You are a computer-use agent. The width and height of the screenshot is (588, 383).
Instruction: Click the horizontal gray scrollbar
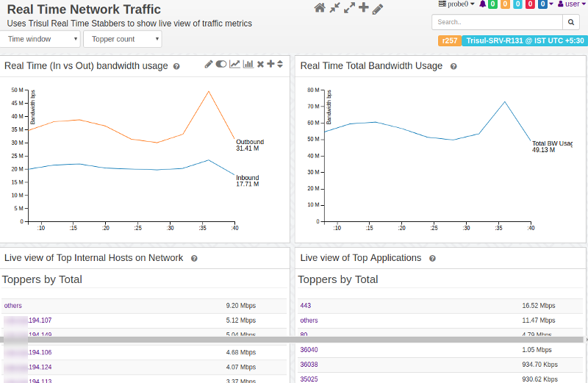coord(294,340)
